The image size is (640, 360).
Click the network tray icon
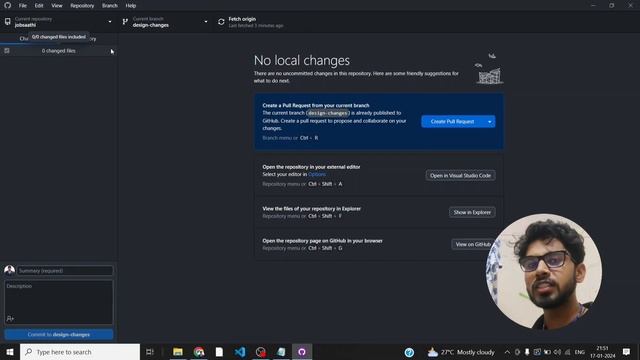click(x=567, y=352)
